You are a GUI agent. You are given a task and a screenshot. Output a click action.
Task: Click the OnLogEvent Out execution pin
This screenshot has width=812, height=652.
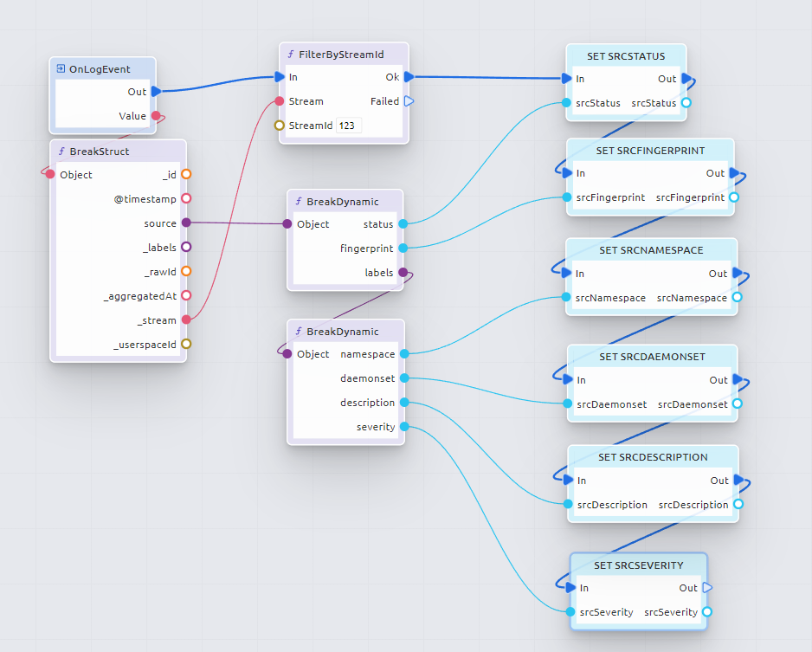(156, 91)
